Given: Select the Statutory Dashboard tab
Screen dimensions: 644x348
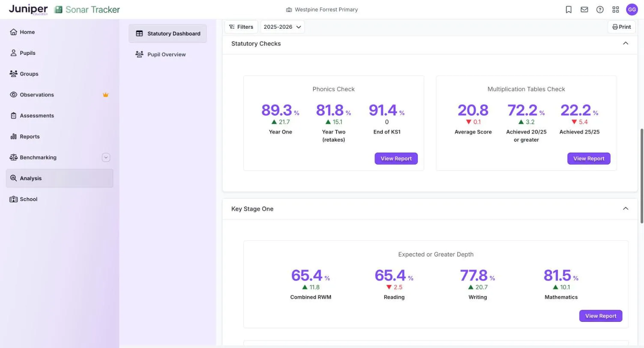Looking at the screenshot, I should 167,33.
